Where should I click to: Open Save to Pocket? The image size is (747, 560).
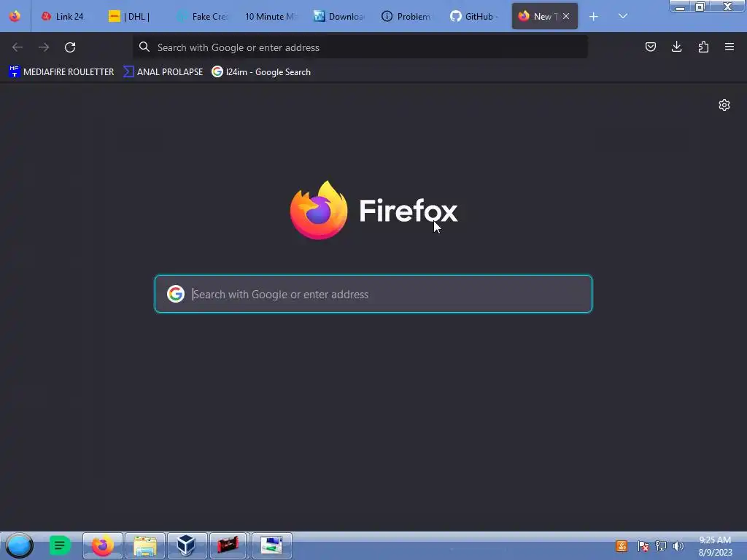click(x=650, y=47)
